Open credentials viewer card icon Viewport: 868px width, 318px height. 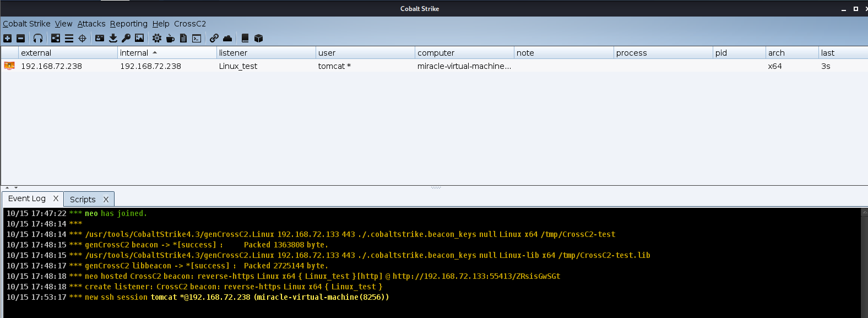(x=100, y=38)
